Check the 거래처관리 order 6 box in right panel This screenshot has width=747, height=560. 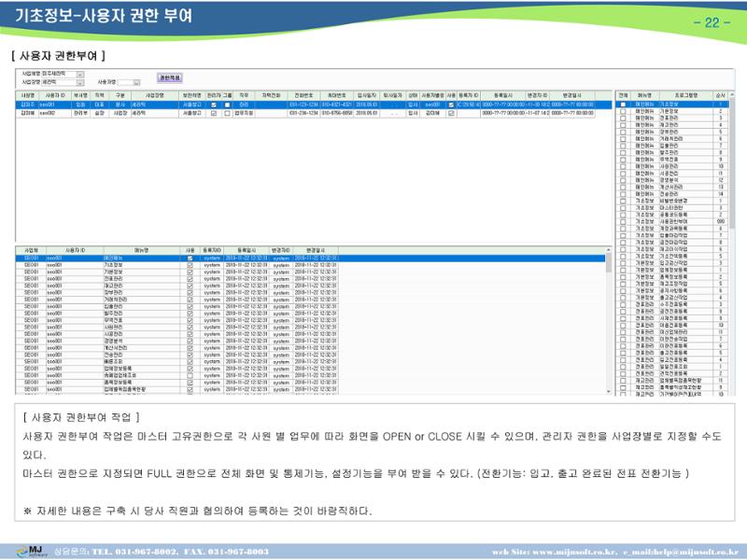(x=623, y=138)
